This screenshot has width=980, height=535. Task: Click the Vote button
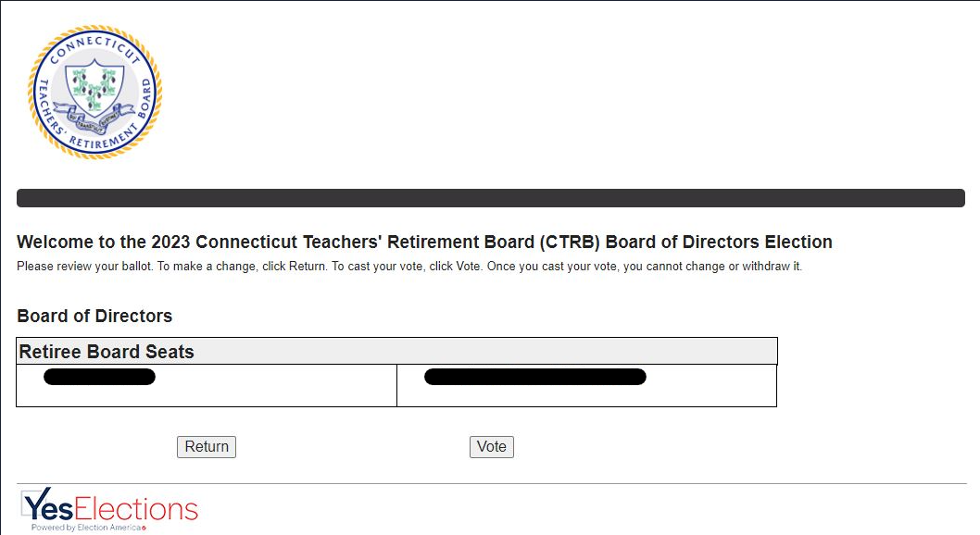pos(491,447)
